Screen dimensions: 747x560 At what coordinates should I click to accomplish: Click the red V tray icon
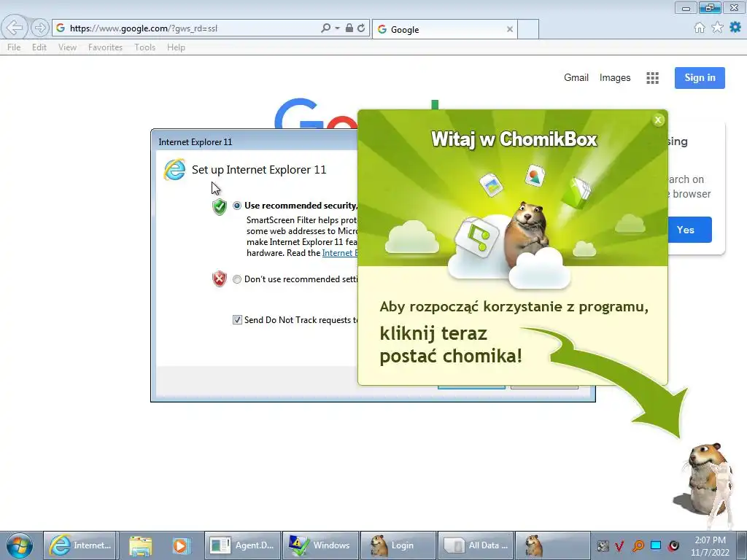pyautogui.click(x=620, y=545)
